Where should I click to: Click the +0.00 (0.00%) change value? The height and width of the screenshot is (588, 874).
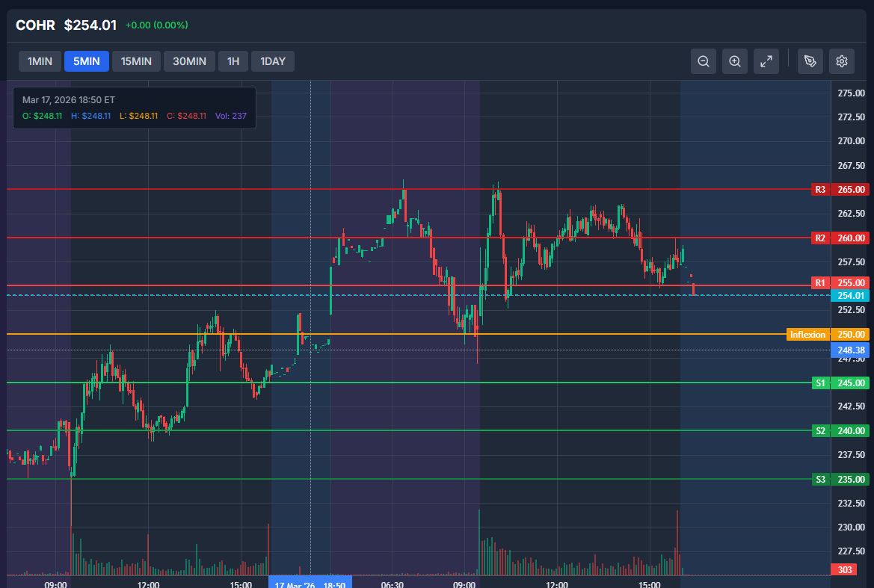pos(156,25)
